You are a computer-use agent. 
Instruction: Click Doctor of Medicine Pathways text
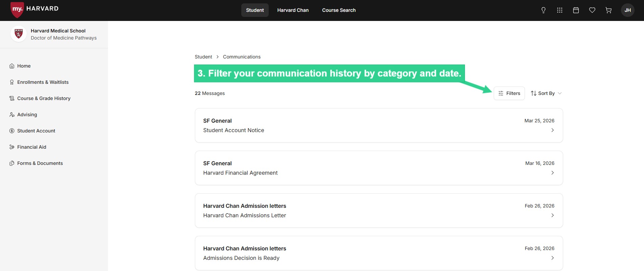pos(64,38)
